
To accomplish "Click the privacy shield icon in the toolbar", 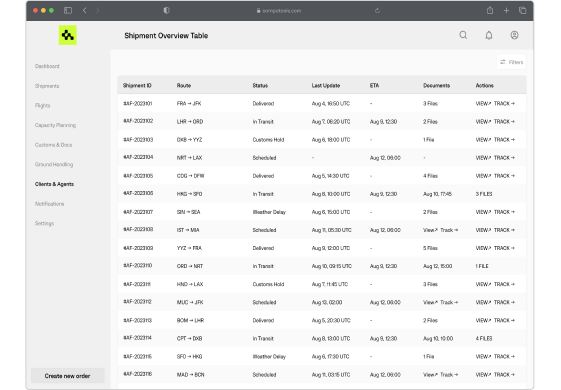I will click(166, 10).
